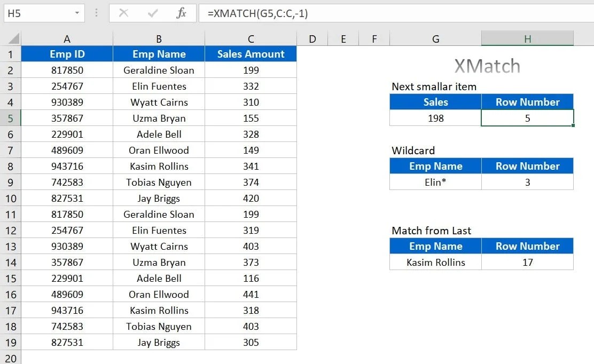The image size is (594, 364).
Task: Click the Next smallar item label
Action: (434, 86)
